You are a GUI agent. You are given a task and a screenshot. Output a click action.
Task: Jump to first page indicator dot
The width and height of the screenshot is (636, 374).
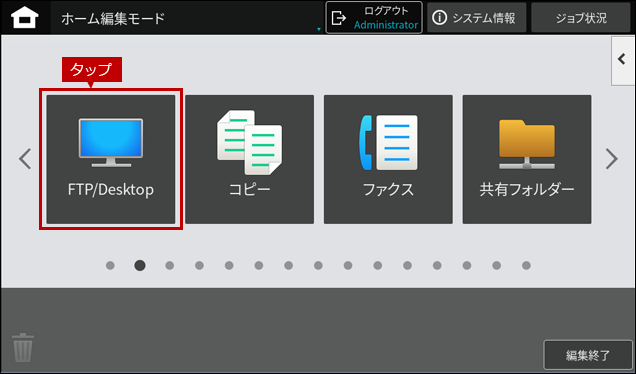[x=110, y=265]
